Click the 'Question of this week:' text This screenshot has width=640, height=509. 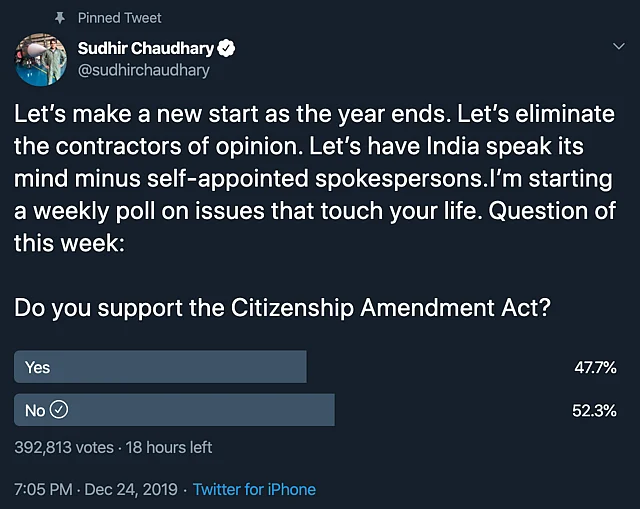[70, 242]
